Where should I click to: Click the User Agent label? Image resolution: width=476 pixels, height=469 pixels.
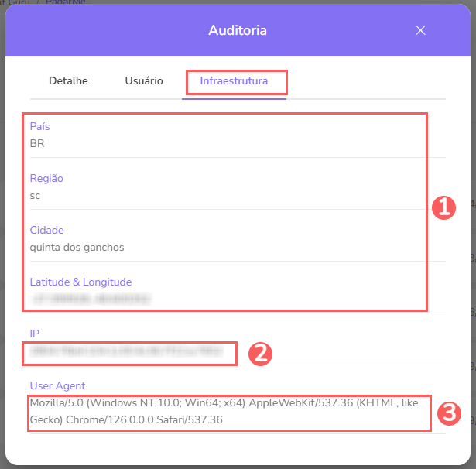point(57,385)
